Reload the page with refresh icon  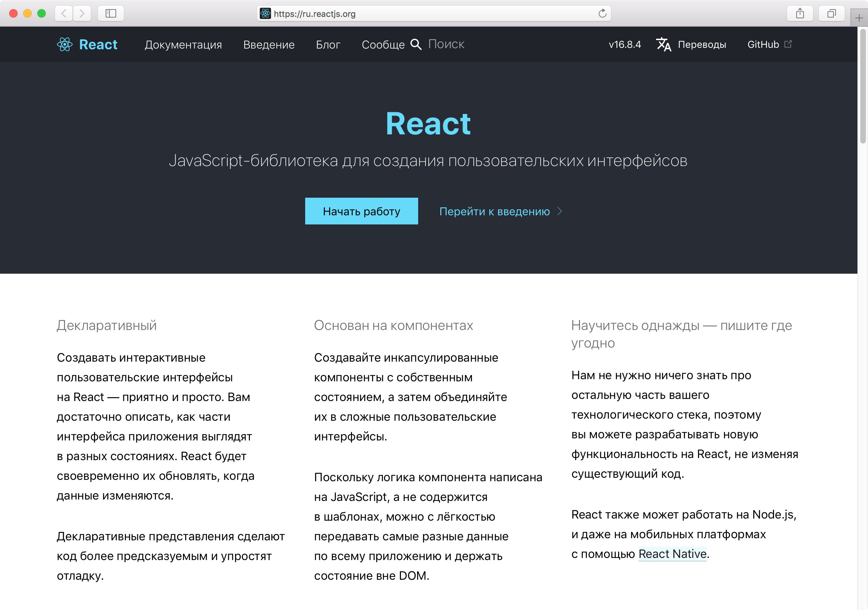click(602, 14)
